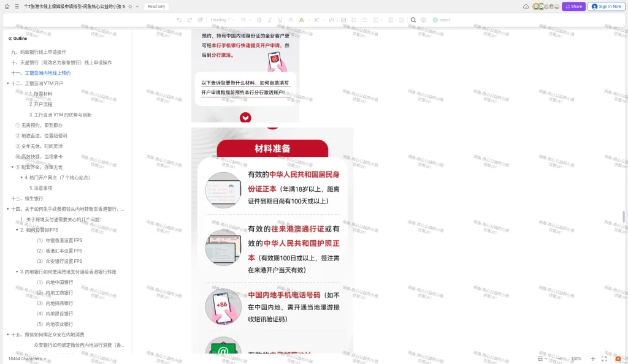Open 5.注意事项 outline entry
Viewport: 628px width, 364px height.
click(x=40, y=188)
